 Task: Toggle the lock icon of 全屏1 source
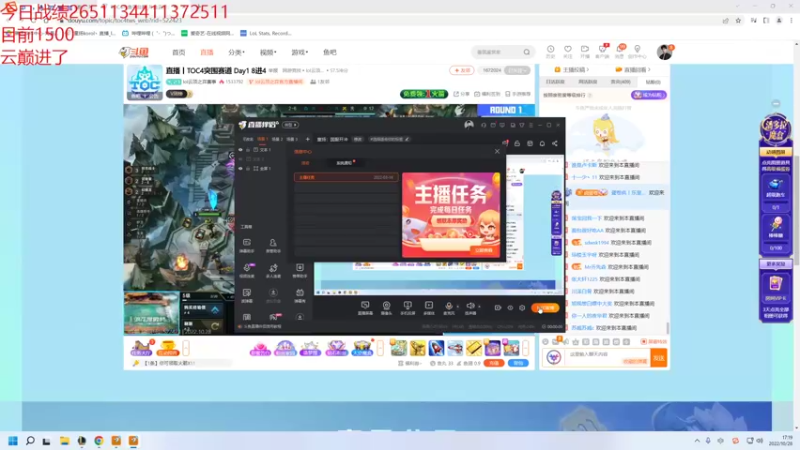click(x=248, y=168)
